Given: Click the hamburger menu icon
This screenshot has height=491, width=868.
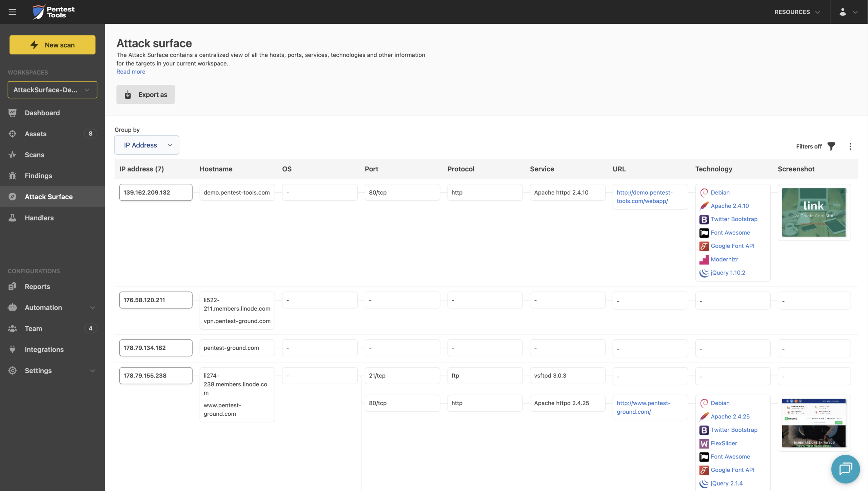Looking at the screenshot, I should (x=13, y=12).
